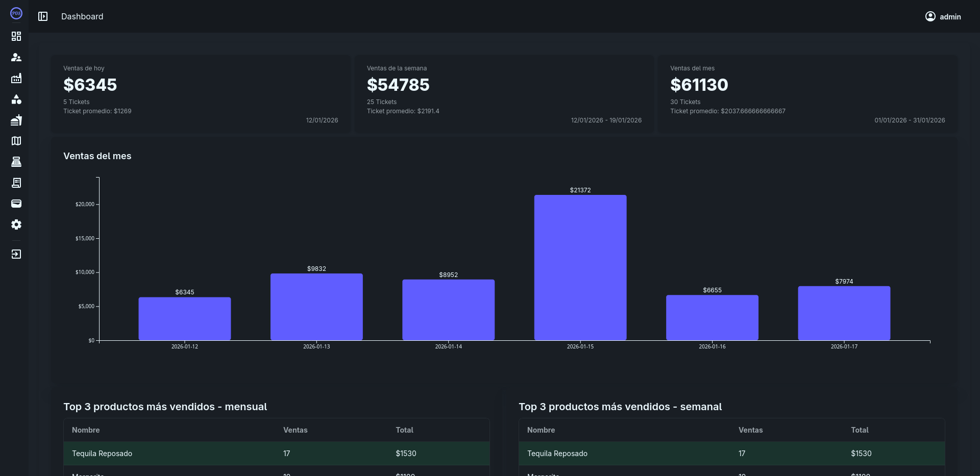Open the cash register icon in sidebar
The width and height of the screenshot is (980, 476).
tap(16, 162)
